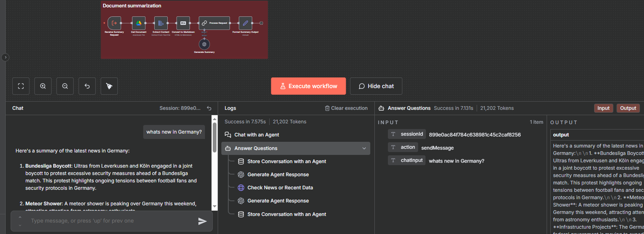
Task: Click the chatInput input field name
Action: pyautogui.click(x=407, y=160)
